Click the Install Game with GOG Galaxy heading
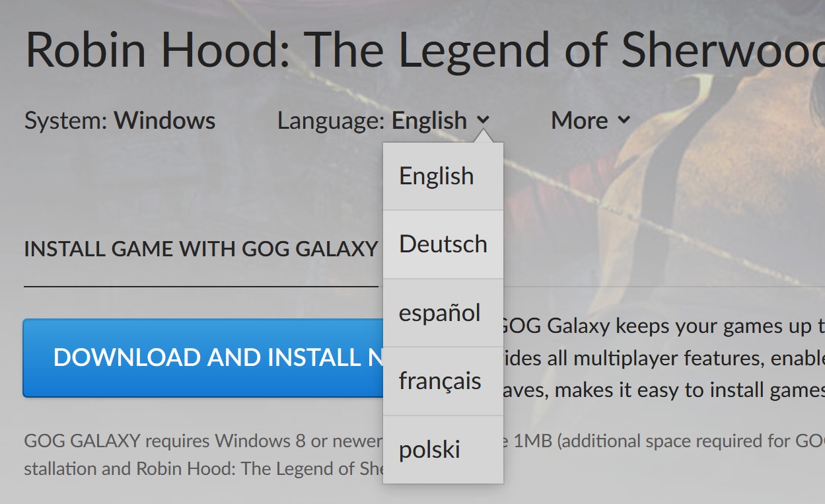 201,249
